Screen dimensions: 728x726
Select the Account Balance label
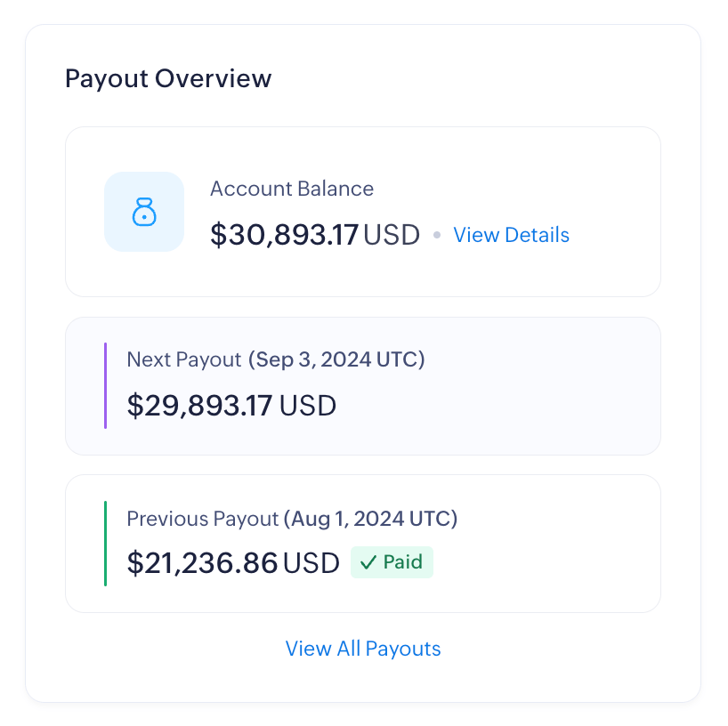(292, 189)
